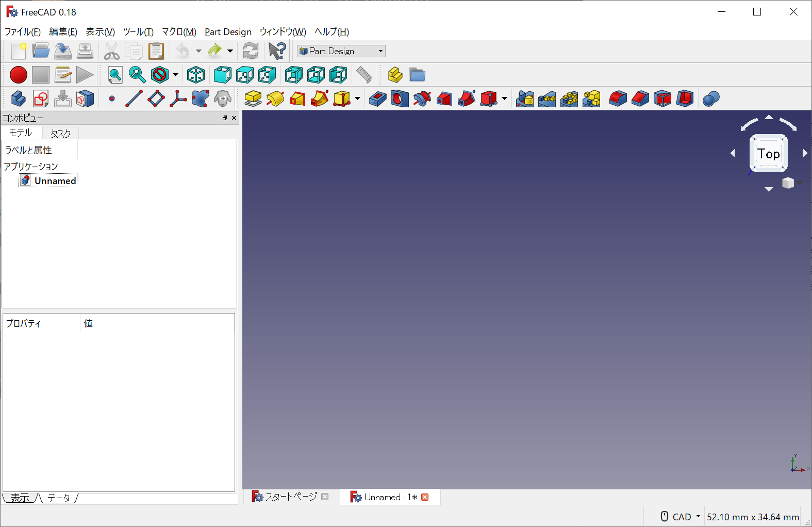The image size is (812, 527).
Task: Open the ヘルプ menu
Action: 332,32
